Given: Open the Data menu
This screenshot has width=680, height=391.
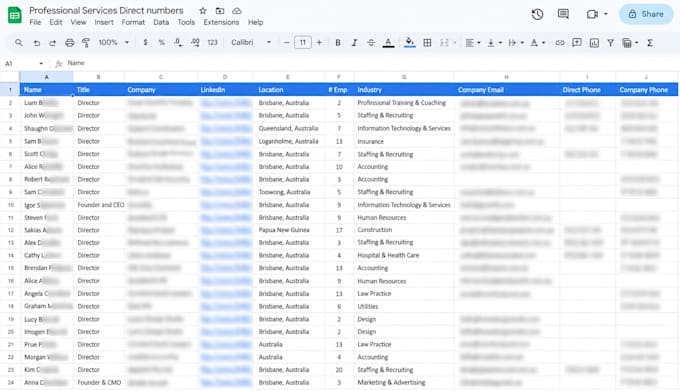Looking at the screenshot, I should coord(161,22).
